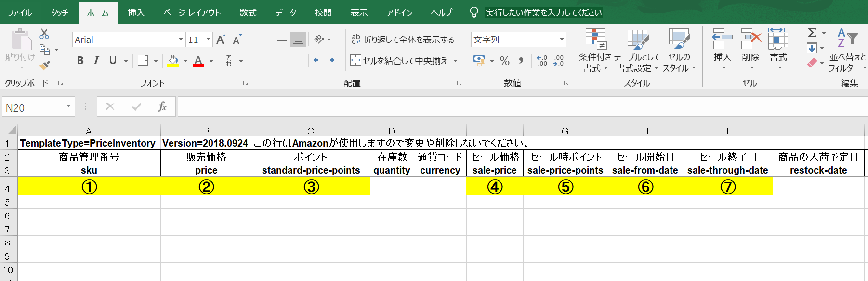Click inside the formula bar
Viewport: 868px width, 281px height.
[x=522, y=107]
